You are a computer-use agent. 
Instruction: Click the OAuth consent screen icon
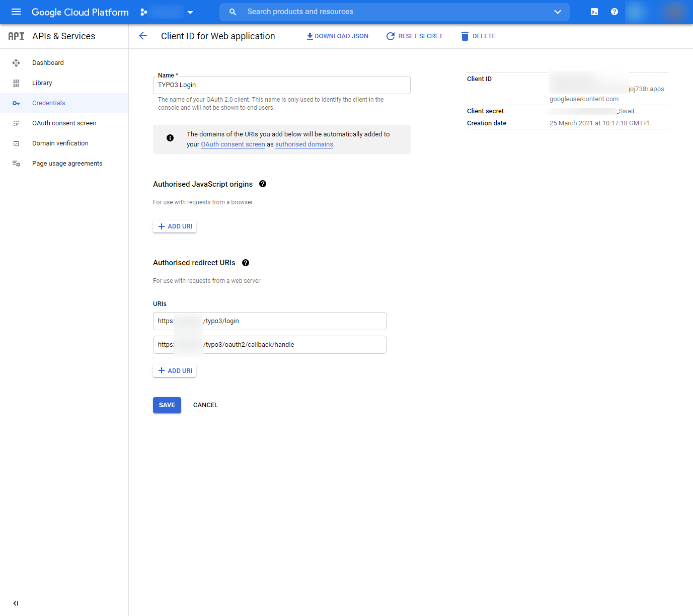pos(16,123)
